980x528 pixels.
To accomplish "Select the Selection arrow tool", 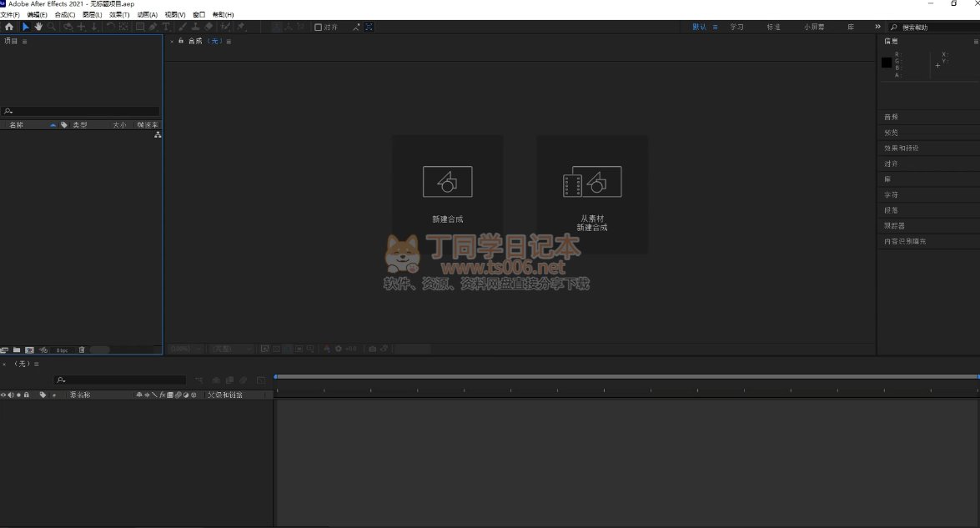I will click(x=26, y=27).
